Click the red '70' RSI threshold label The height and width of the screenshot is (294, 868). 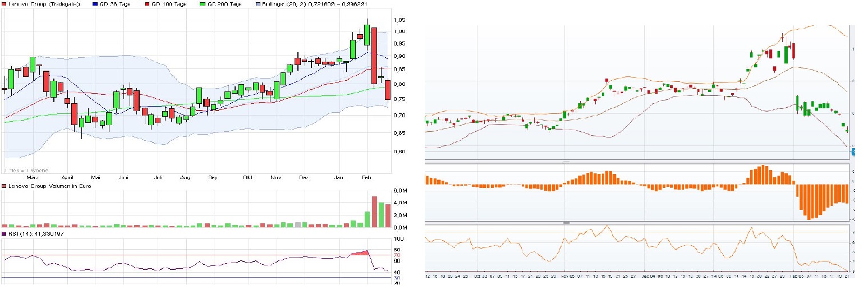point(397,255)
